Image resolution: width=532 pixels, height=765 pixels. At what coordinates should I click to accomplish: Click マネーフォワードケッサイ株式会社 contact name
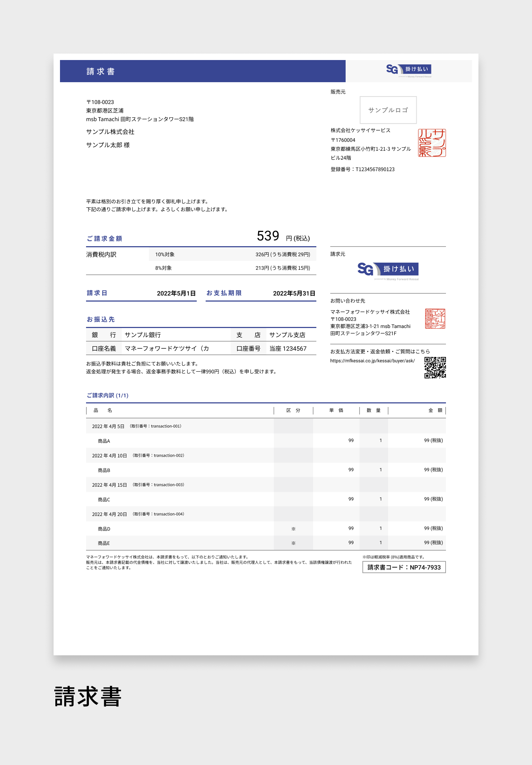[370, 312]
